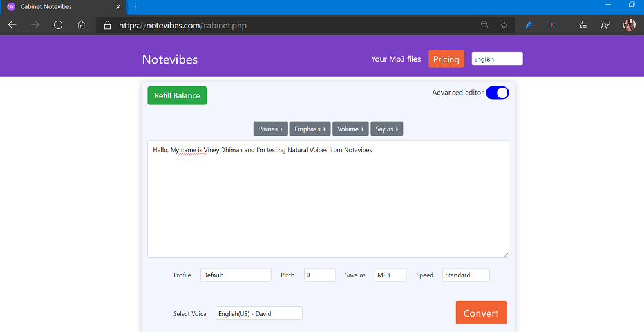Bookmark page with star icon
Image resolution: width=644 pixels, height=332 pixels.
pyautogui.click(x=504, y=26)
